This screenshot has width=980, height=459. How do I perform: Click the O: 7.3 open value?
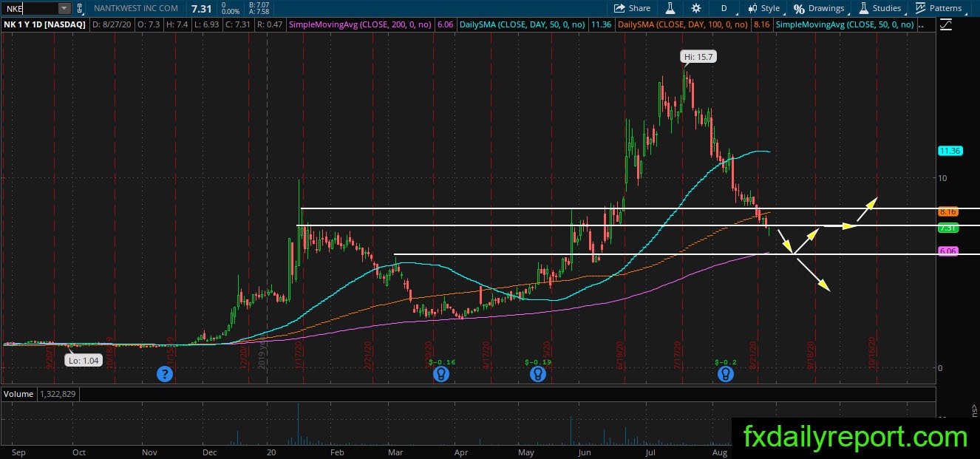149,24
